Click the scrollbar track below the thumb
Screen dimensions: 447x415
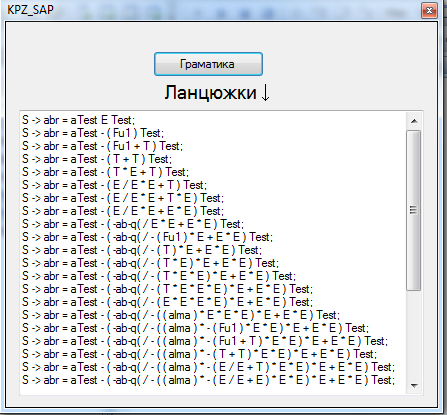[x=414, y=334]
